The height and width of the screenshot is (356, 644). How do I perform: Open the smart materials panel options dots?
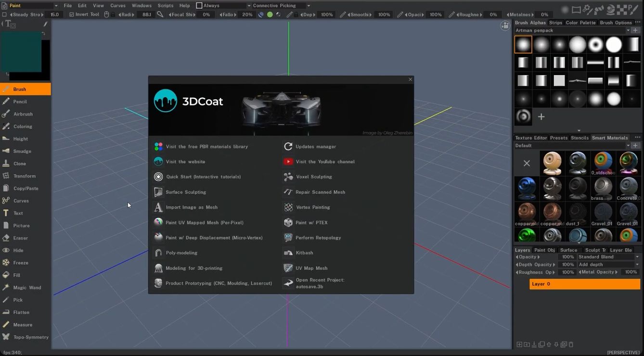coord(638,138)
